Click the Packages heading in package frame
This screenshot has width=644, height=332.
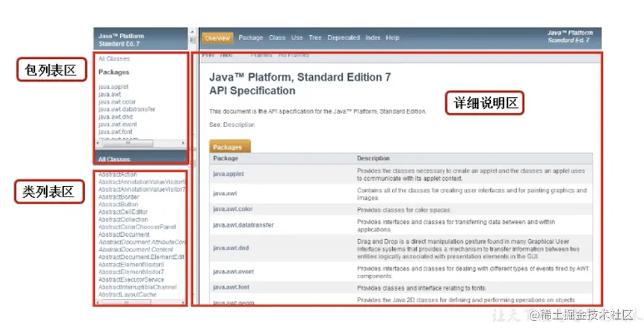pyautogui.click(x=114, y=72)
